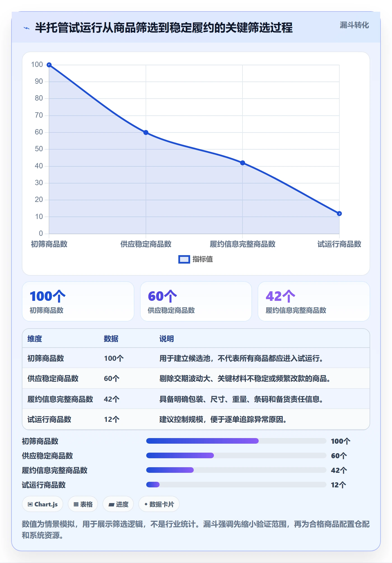This screenshot has height=563, width=392.
Task: Click the 履约信息完整商品数 x-axis label
Action: pyautogui.click(x=242, y=244)
